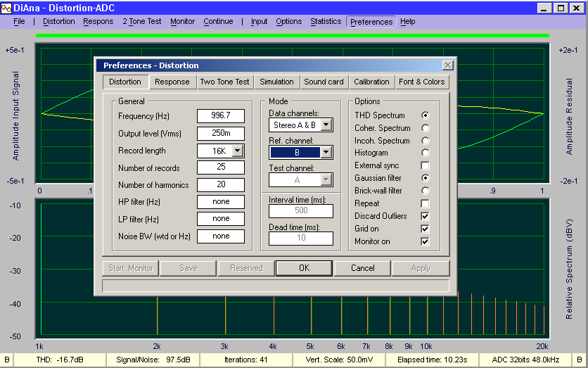
Task: Open the Options menu
Action: 289,21
